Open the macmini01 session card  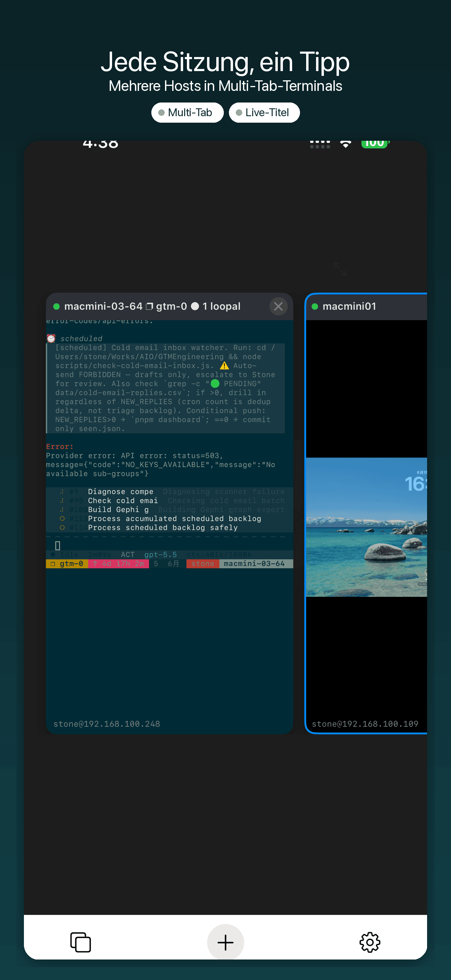(x=366, y=513)
